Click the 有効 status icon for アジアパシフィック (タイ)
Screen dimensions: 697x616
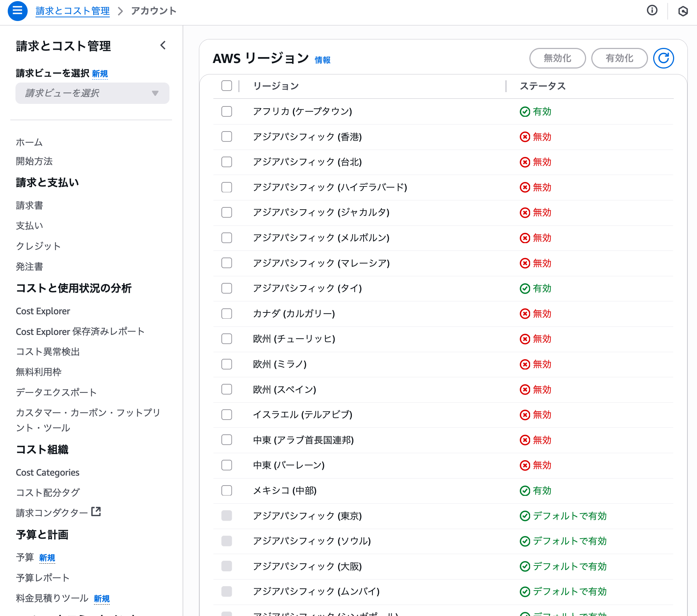coord(525,288)
